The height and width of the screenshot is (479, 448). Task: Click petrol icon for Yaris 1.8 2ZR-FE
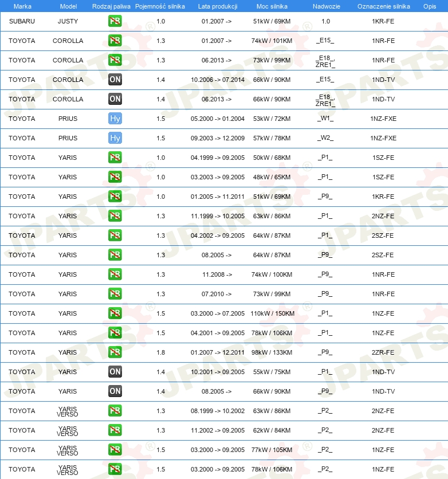tap(115, 352)
